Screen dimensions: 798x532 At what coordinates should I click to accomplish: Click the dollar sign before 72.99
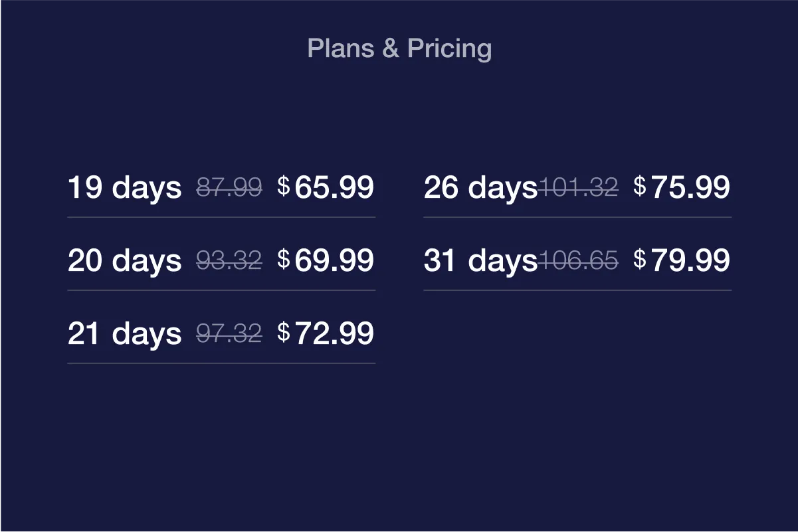284,332
